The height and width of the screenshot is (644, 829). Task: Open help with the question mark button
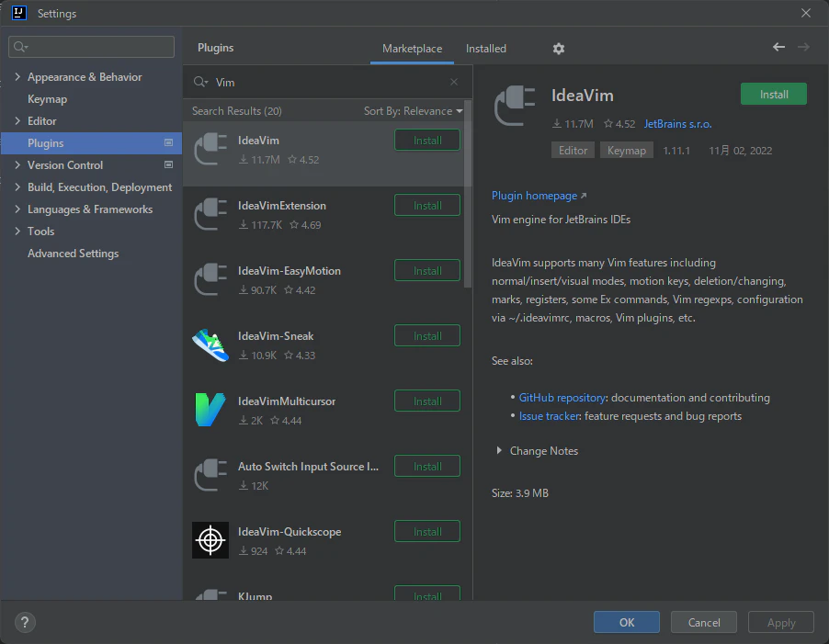tap(25, 622)
